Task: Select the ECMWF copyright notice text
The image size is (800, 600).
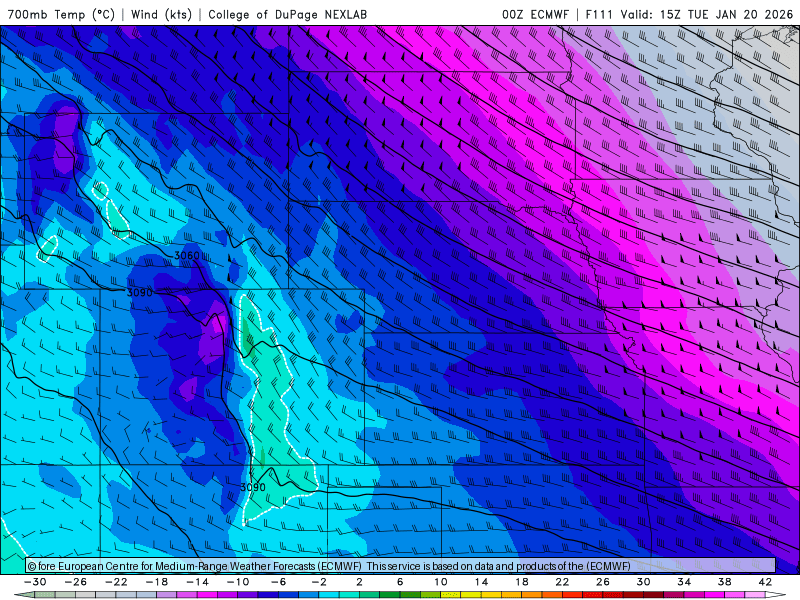Action: coord(329,566)
